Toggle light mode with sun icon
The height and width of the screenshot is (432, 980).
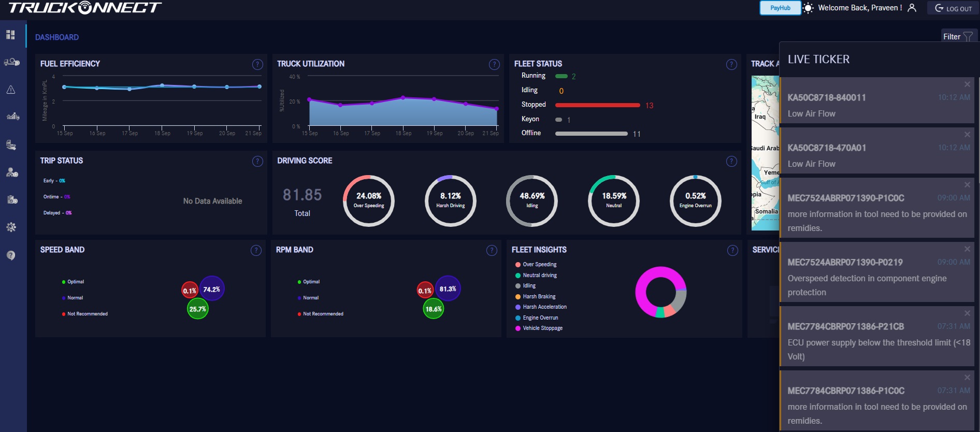click(808, 8)
